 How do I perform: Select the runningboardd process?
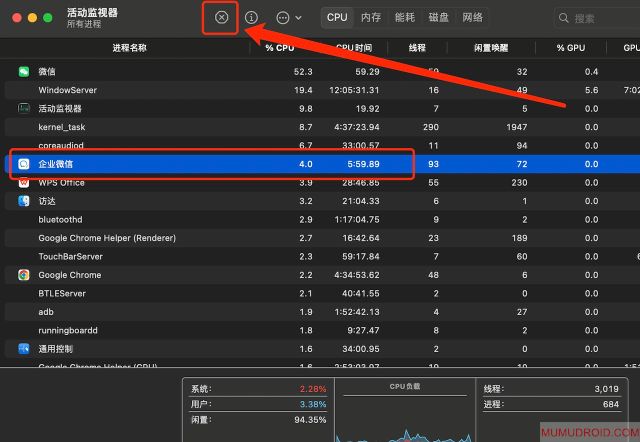point(68,330)
